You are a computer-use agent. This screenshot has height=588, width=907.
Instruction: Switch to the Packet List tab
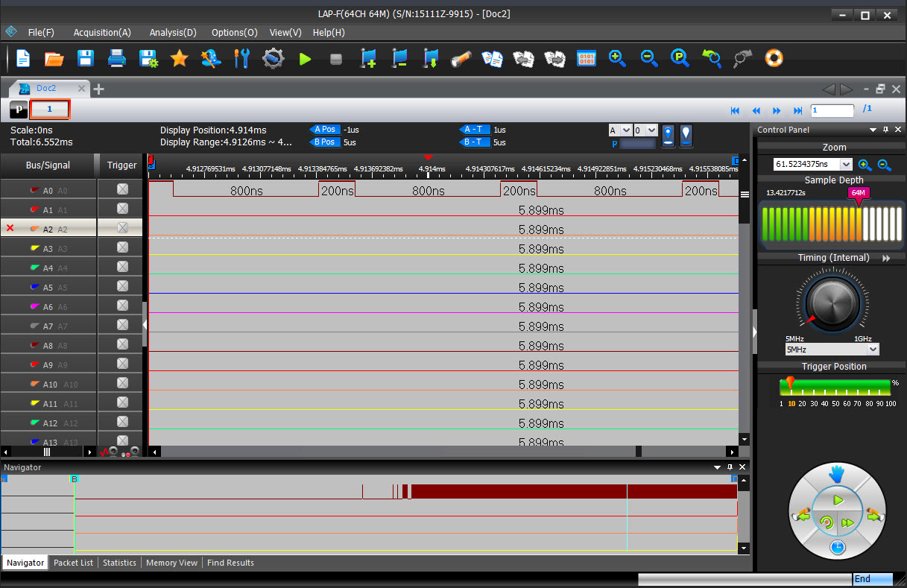coord(73,563)
